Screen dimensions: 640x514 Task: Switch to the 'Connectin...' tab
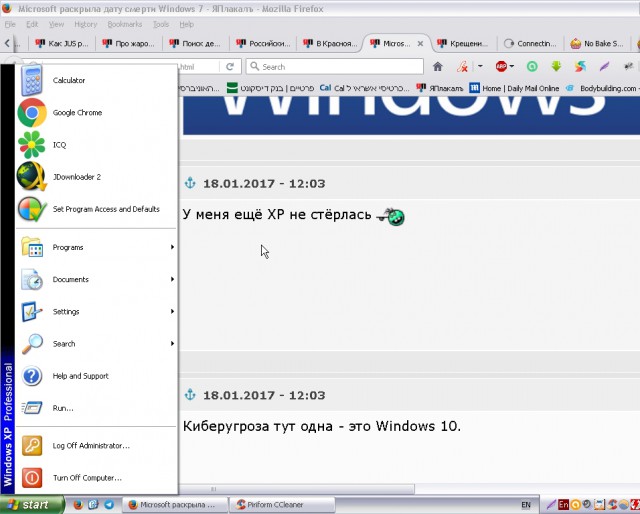point(530,44)
